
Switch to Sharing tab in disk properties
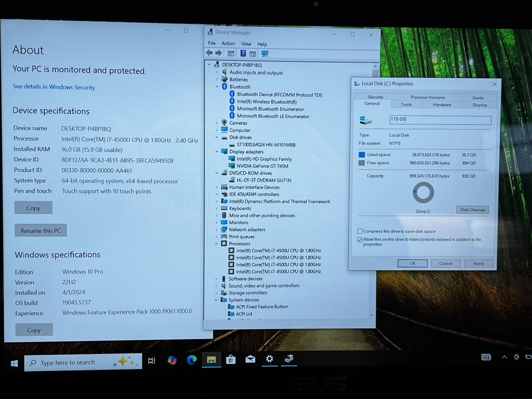tap(479, 105)
